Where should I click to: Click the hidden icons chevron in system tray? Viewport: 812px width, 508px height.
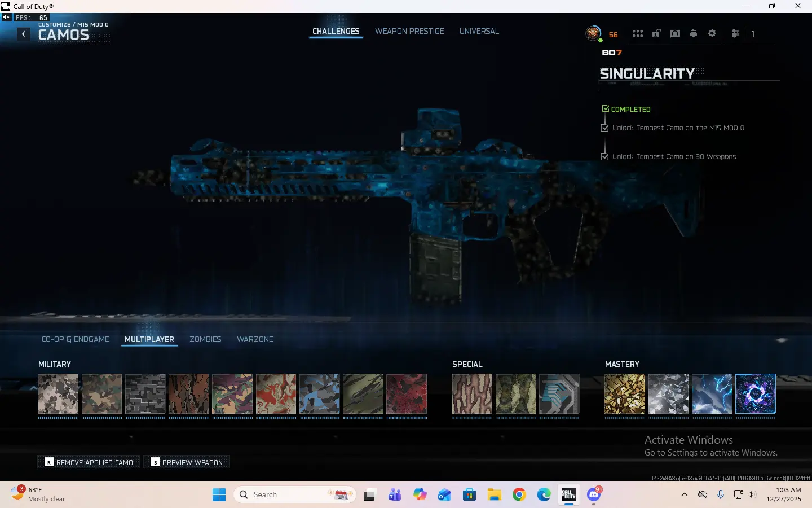pos(684,494)
